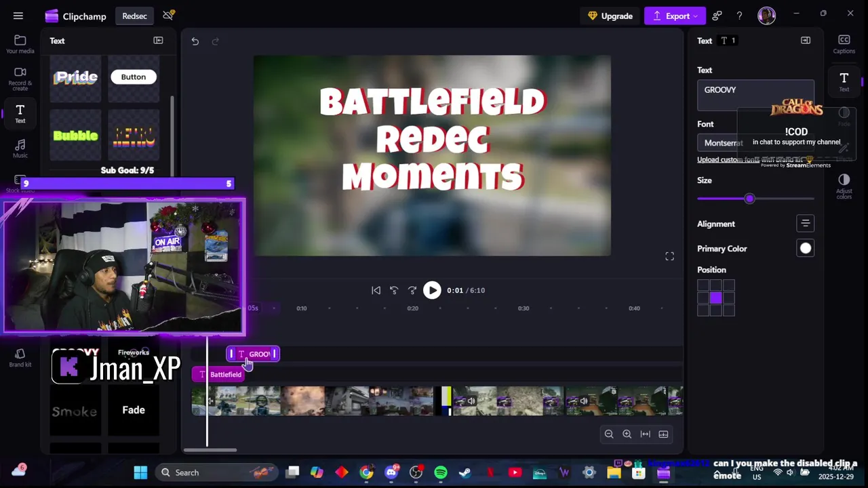The image size is (868, 488).
Task: Open Your media tab
Action: point(20,44)
